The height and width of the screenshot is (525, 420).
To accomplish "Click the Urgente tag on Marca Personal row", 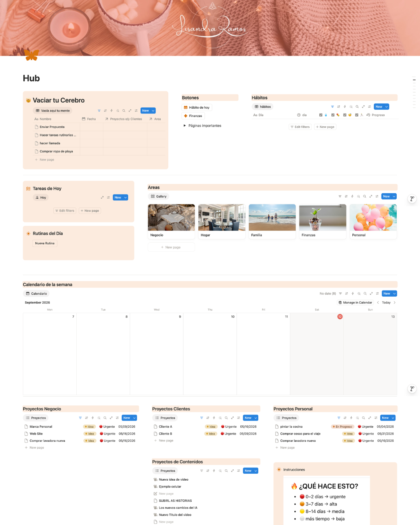I will [x=107, y=427].
